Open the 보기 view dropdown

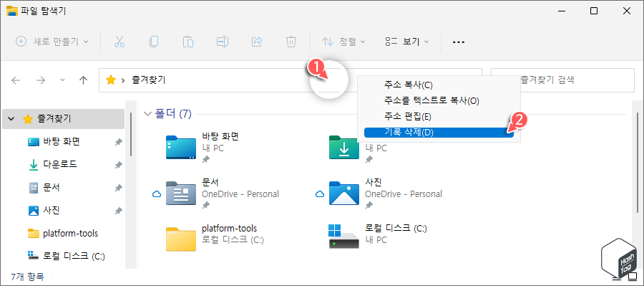point(407,42)
